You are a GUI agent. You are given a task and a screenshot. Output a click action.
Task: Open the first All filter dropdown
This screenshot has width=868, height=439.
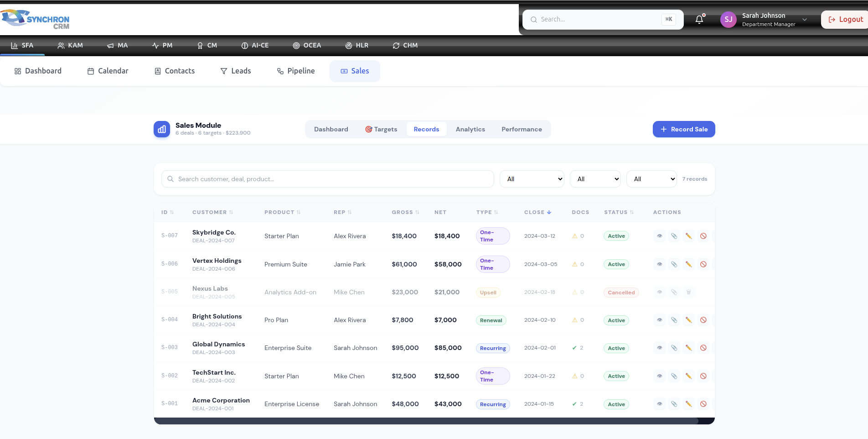coord(532,179)
